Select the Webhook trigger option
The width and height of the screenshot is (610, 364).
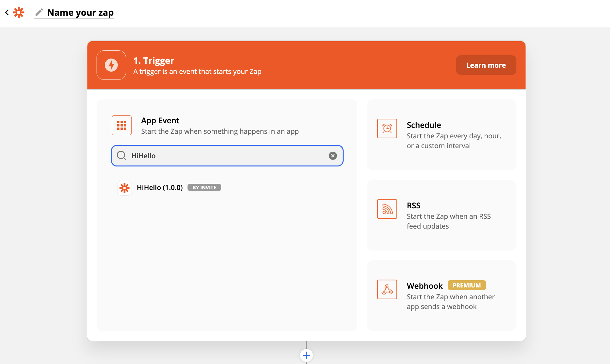441,296
